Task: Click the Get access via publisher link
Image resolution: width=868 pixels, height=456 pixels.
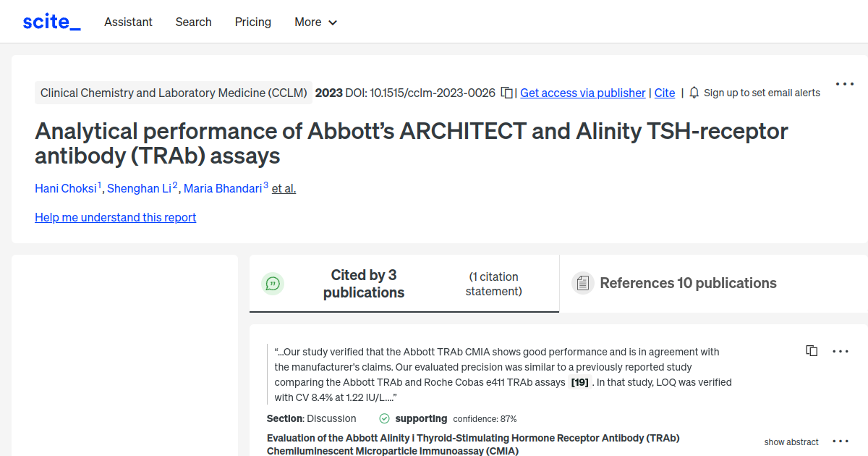Action: tap(582, 93)
